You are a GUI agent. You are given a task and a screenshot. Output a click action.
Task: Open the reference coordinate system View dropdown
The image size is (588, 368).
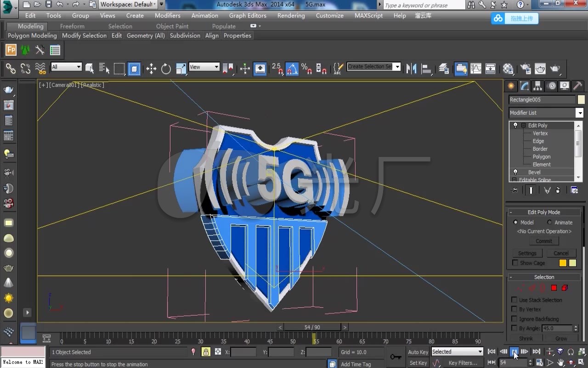click(x=204, y=67)
